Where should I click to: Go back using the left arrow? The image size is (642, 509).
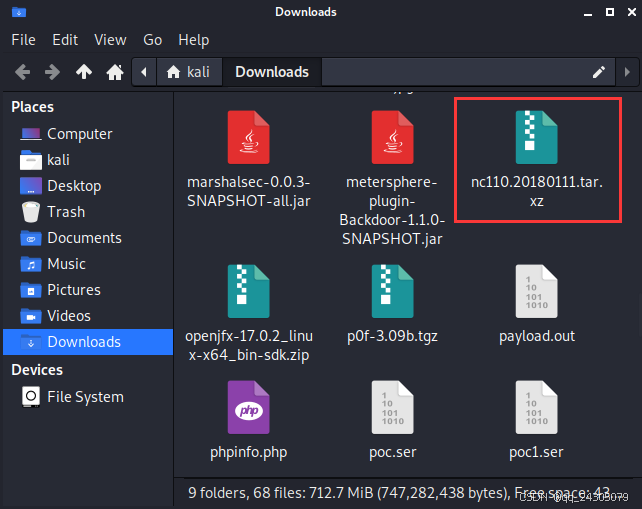click(x=23, y=72)
